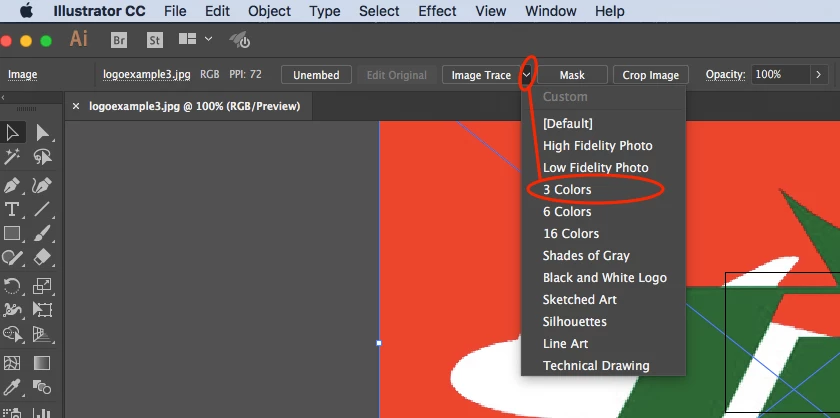840x418 pixels.
Task: Select the Mesh tool
Action: point(12,363)
